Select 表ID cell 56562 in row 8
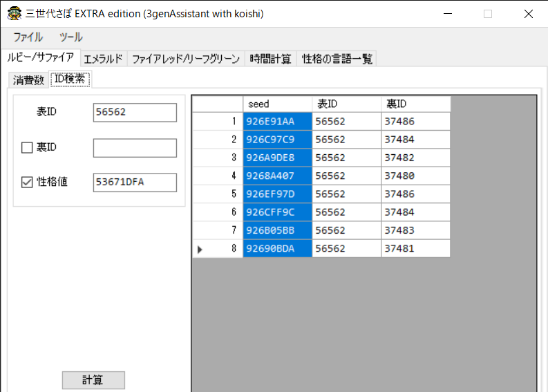Screen dimensions: 548x392 346,249
